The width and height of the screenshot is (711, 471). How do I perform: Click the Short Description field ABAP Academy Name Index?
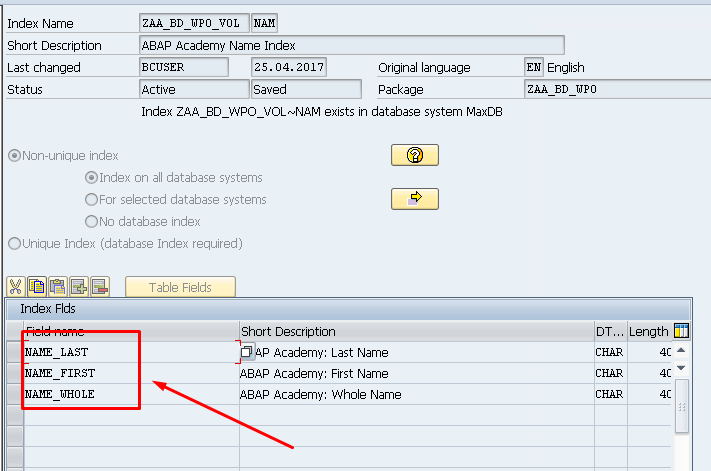click(351, 45)
